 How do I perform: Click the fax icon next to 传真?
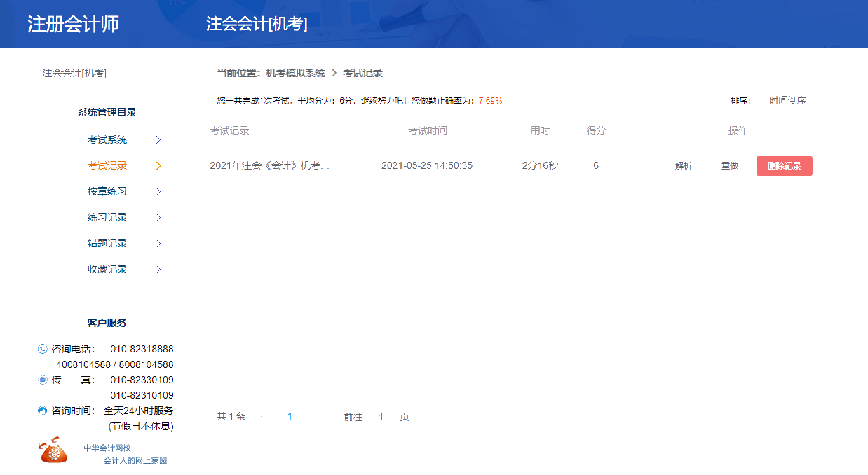point(41,379)
